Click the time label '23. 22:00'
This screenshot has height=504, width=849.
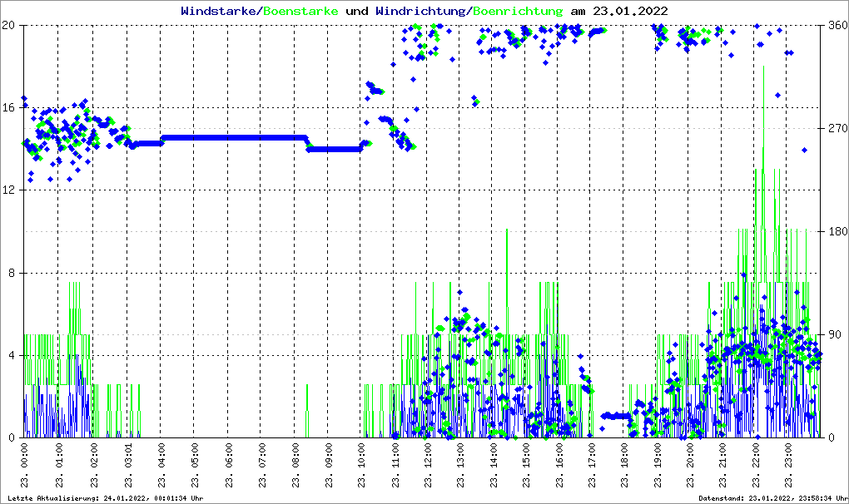[x=757, y=465]
